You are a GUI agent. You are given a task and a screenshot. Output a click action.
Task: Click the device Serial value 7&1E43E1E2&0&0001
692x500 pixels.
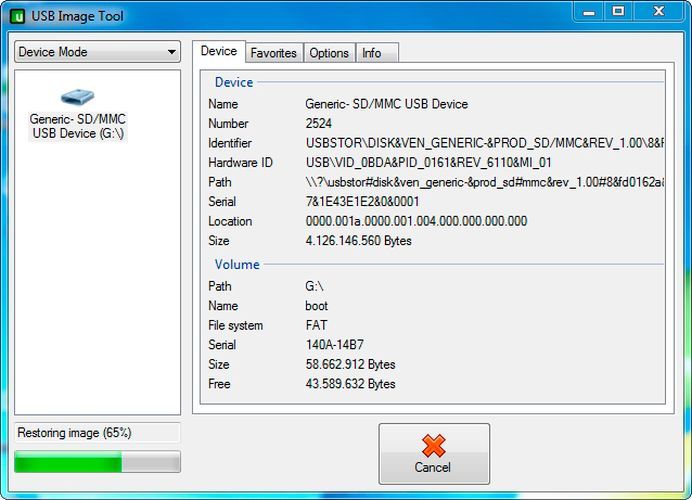coord(362,202)
